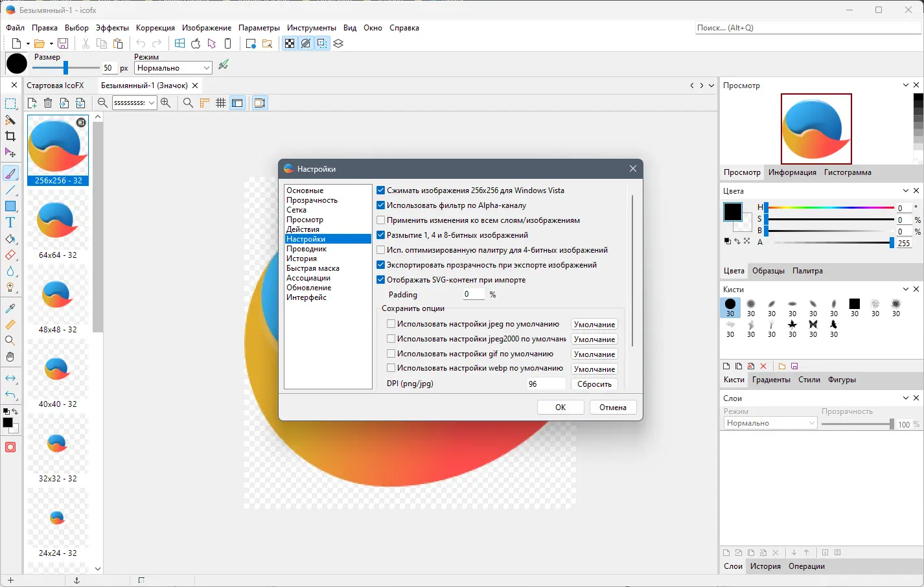This screenshot has height=587, width=924.
Task: Select the Eyedropper color picker tool
Action: (x=10, y=308)
